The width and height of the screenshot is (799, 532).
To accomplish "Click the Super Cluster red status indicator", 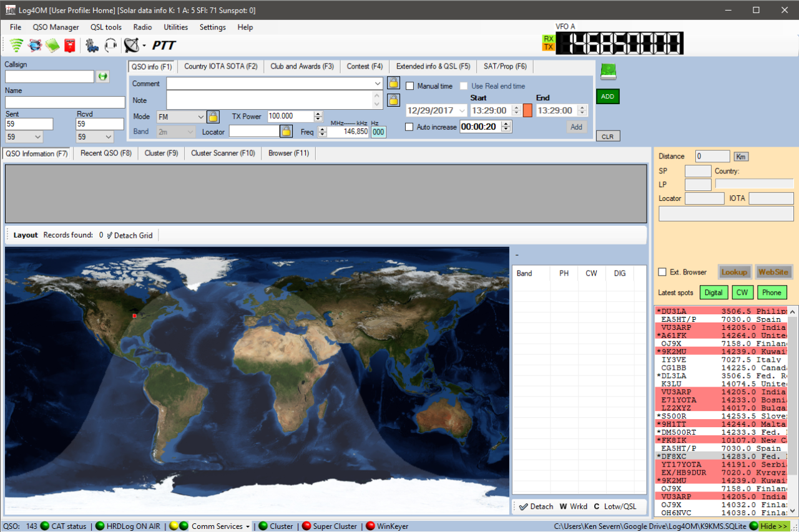I will [306, 526].
